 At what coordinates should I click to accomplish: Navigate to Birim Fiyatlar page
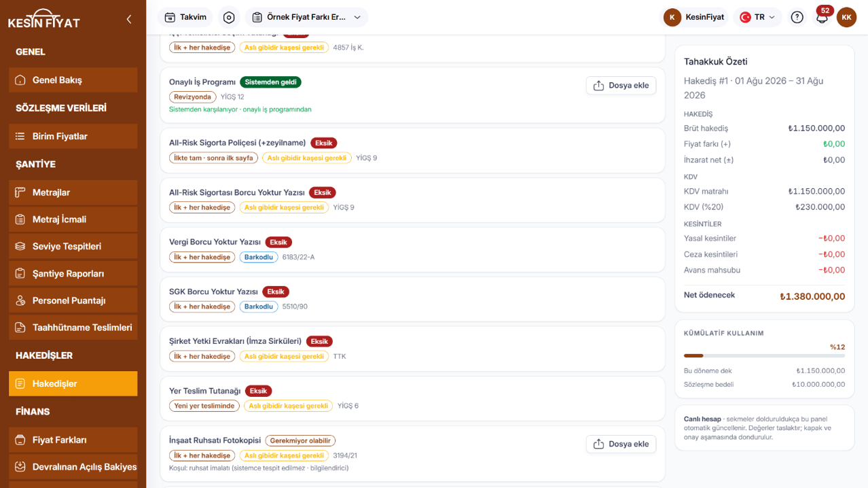pos(73,137)
